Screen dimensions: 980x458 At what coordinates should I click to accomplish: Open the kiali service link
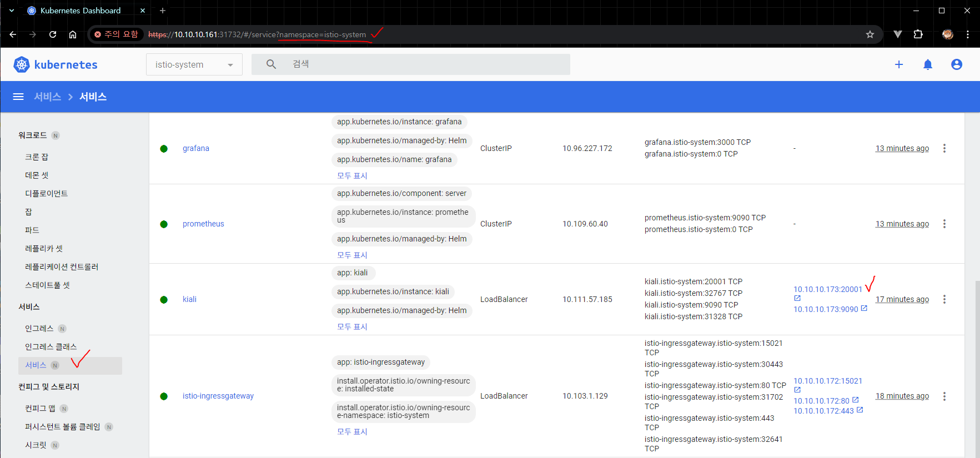tap(189, 299)
